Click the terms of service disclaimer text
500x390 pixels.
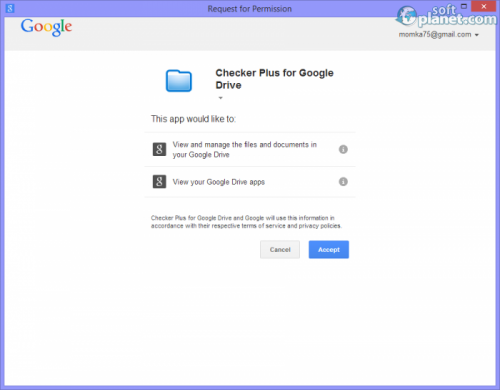coord(246,222)
